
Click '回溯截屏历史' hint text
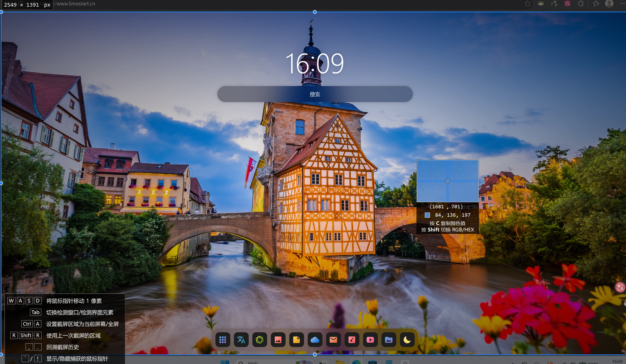coord(62,347)
